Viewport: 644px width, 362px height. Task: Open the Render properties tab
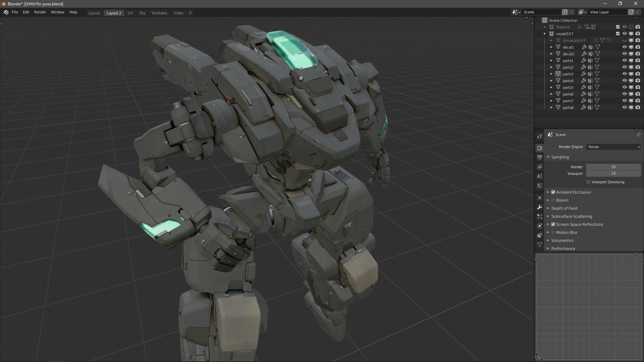tap(539, 148)
